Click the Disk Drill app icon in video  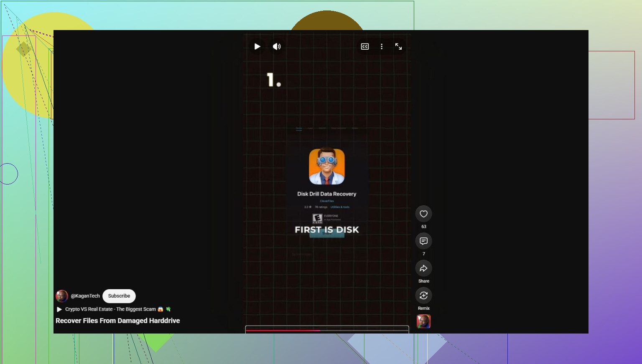coord(327,167)
